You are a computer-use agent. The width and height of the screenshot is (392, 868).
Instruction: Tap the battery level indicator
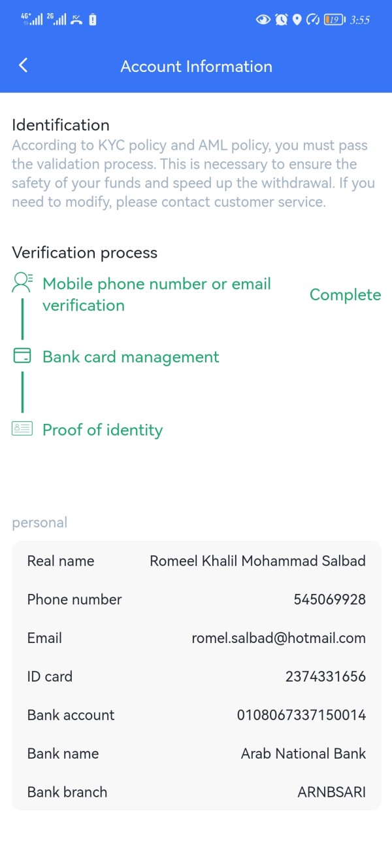(335, 20)
